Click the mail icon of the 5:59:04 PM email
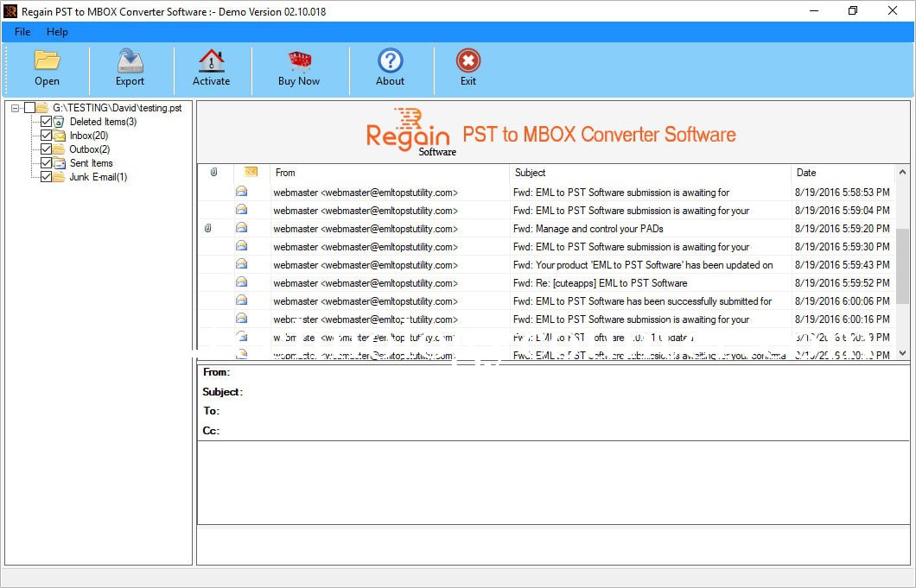Image resolution: width=916 pixels, height=588 pixels. point(241,210)
